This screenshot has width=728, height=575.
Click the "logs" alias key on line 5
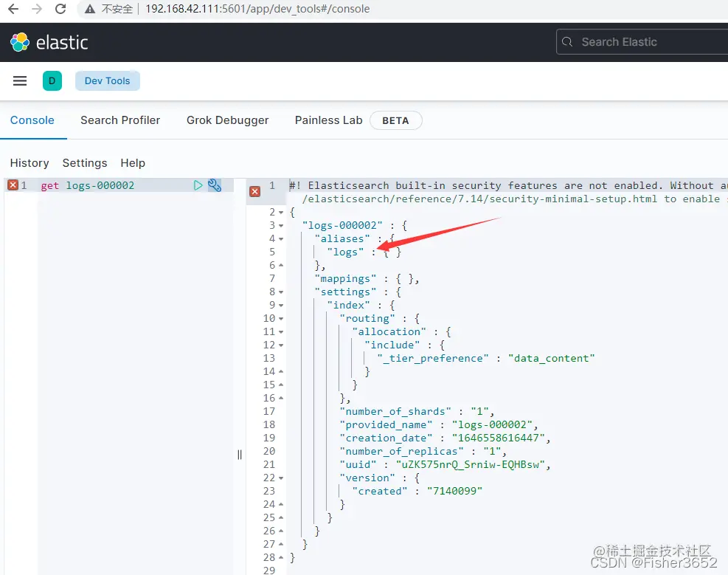click(x=345, y=252)
